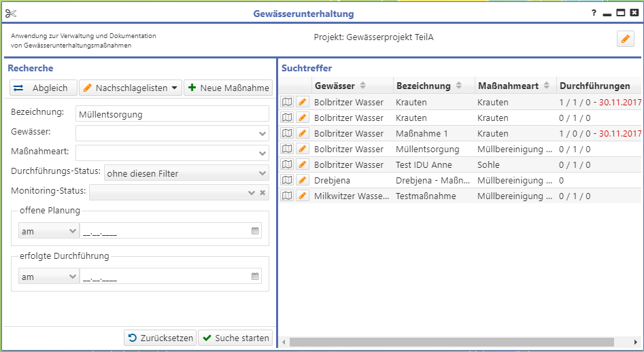
Task: Open calendar picker for offene Planung
Action: pos(255,231)
